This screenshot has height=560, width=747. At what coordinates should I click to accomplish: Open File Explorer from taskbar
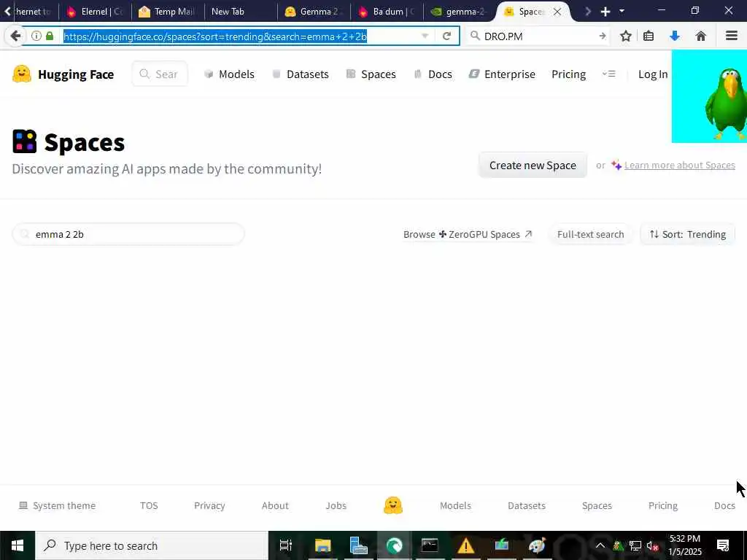[x=322, y=545]
